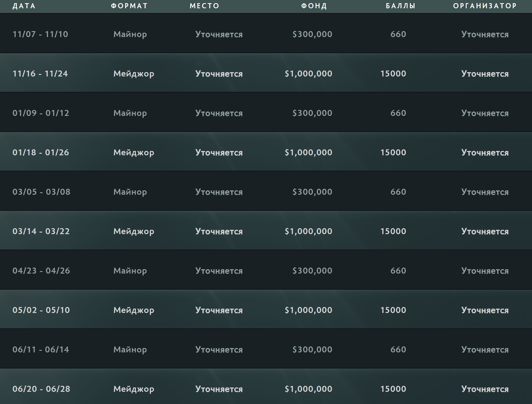Select the 11/07 - 11/10 date cell

point(40,34)
